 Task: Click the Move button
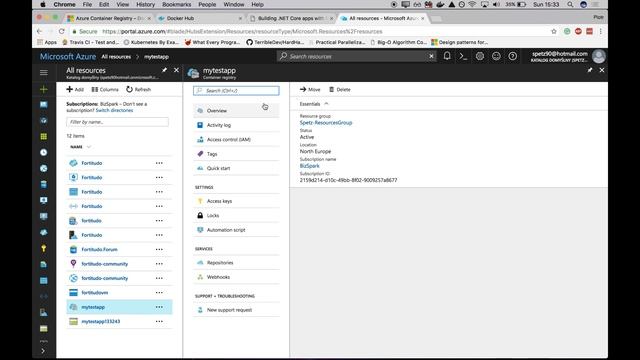pos(310,89)
